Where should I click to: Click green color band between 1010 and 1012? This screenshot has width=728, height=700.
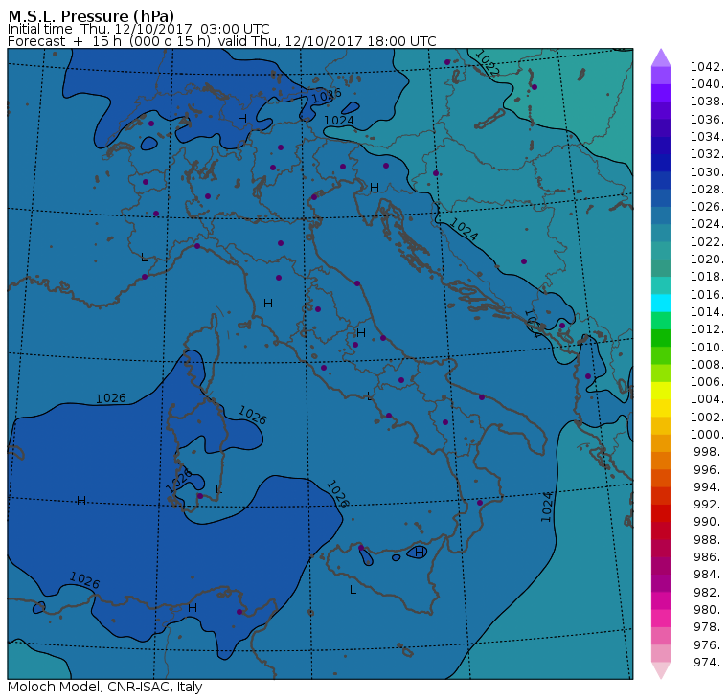click(661, 338)
